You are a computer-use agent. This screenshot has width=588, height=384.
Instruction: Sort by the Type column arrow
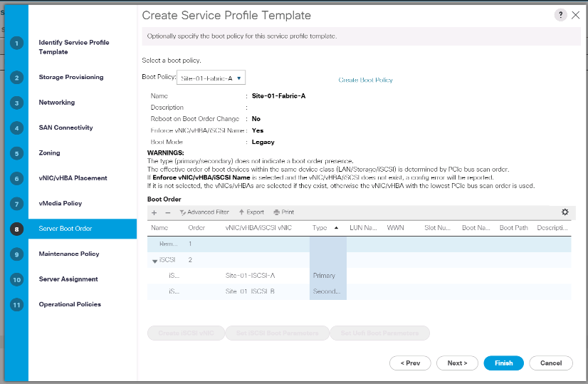336,228
